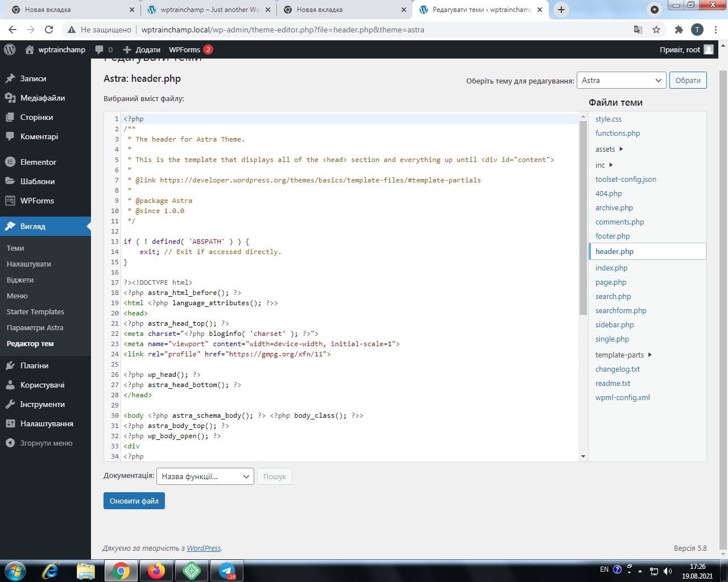This screenshot has width=728, height=582.
Task: Click the Windows Start button
Action: pyautogui.click(x=15, y=571)
